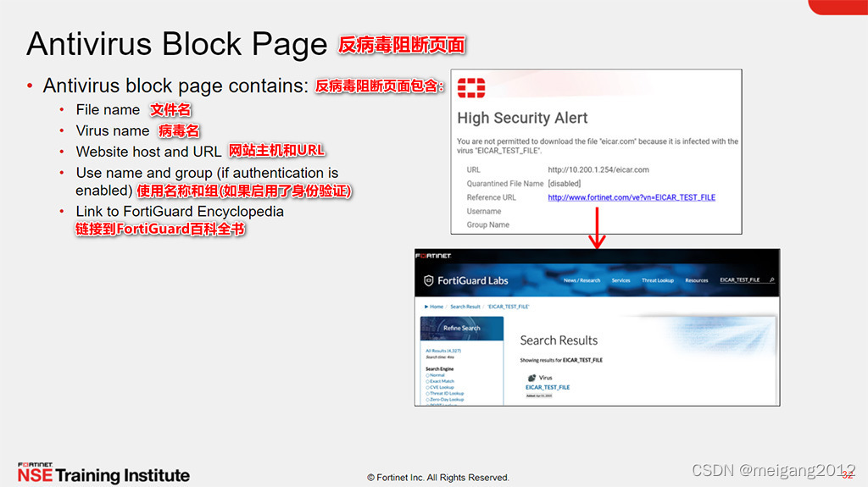Click the Fortinet red logo in alert page

point(471,88)
